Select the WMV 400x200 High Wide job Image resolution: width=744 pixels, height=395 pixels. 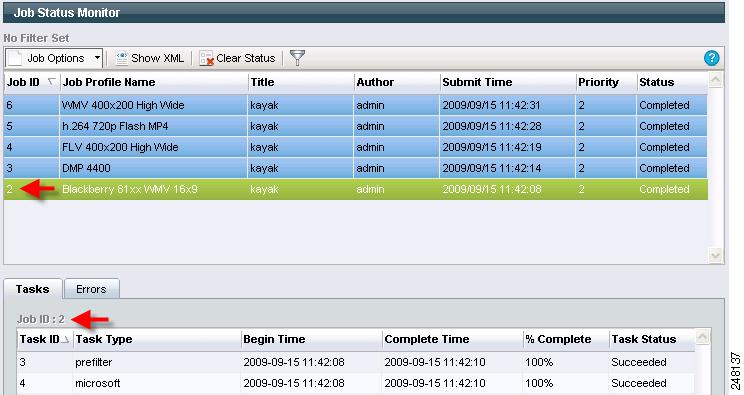tap(355, 105)
